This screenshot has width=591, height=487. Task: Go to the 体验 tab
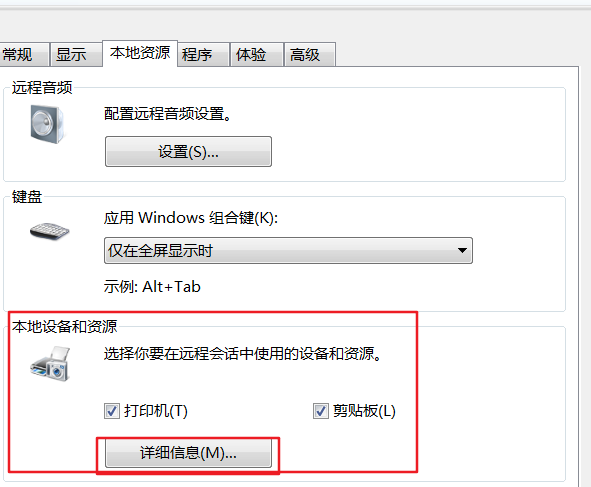257,55
